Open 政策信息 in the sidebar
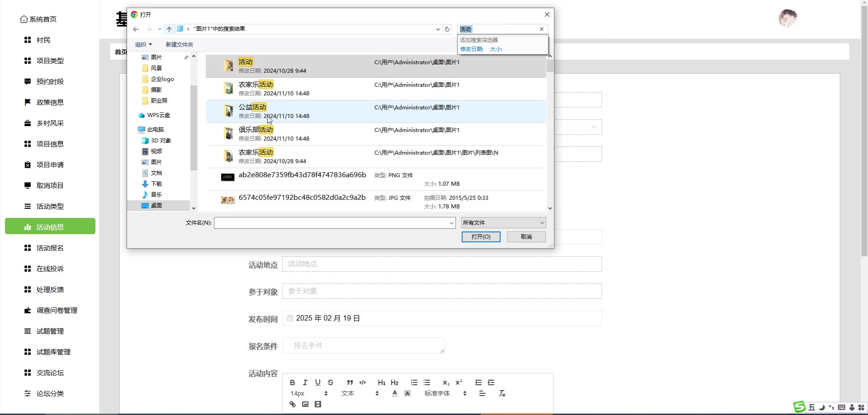This screenshot has width=868, height=415. click(50, 102)
